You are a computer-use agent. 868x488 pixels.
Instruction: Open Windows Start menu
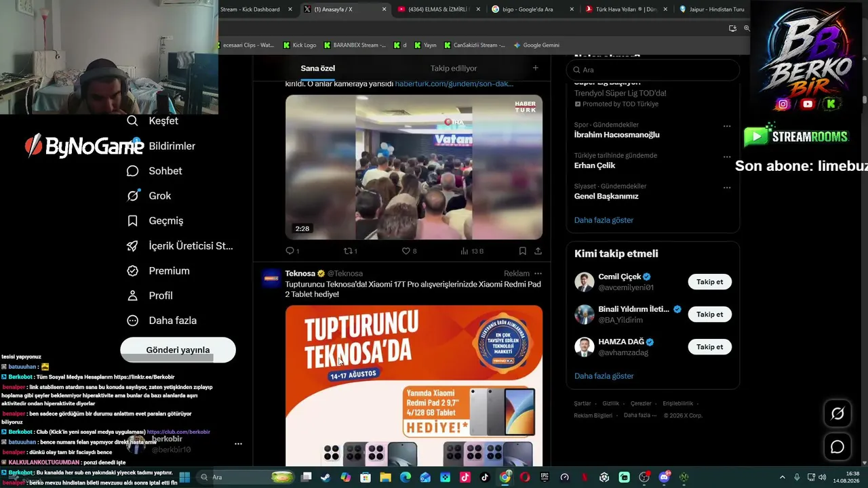coord(184,477)
